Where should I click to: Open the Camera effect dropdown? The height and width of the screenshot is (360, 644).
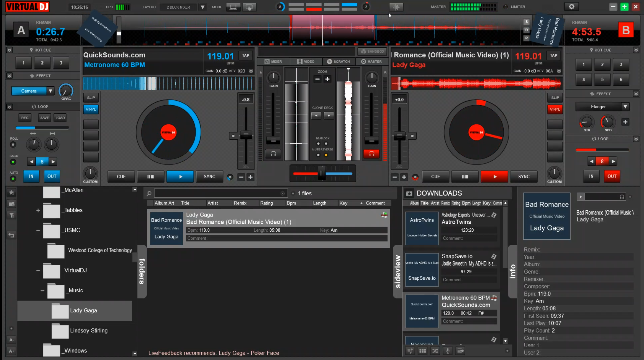[x=50, y=91]
